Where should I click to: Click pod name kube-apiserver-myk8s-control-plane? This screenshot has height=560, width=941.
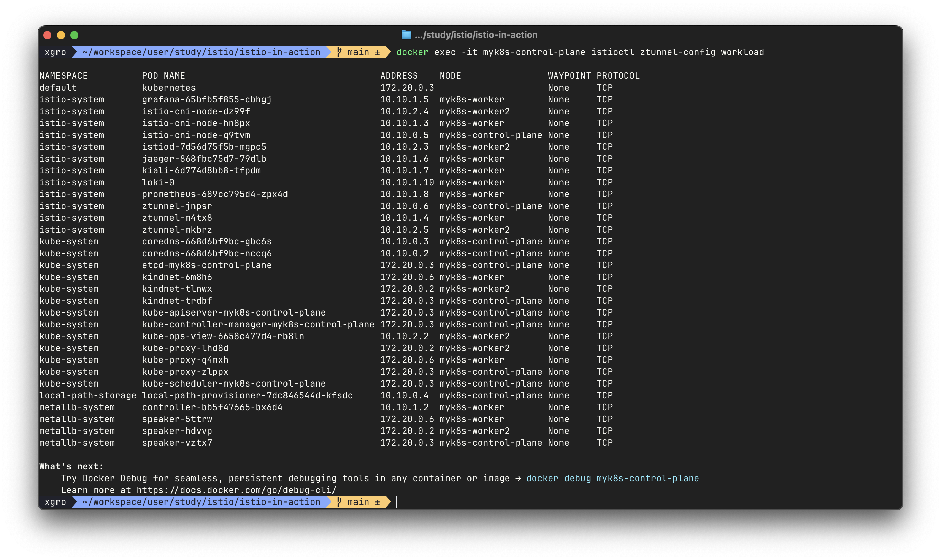[x=234, y=312]
